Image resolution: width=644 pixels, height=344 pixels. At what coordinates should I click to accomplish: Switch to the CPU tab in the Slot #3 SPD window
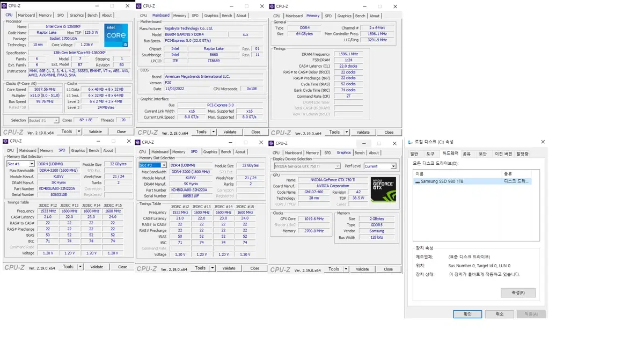(143, 152)
